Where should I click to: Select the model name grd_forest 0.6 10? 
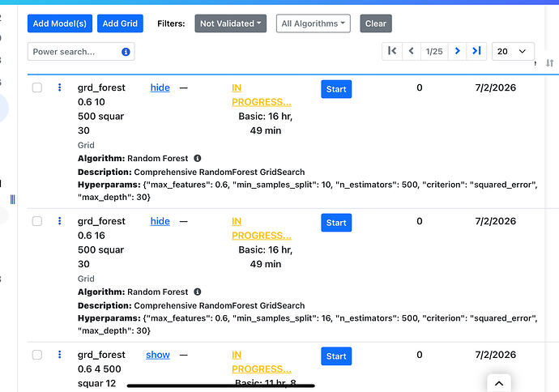[x=101, y=109]
